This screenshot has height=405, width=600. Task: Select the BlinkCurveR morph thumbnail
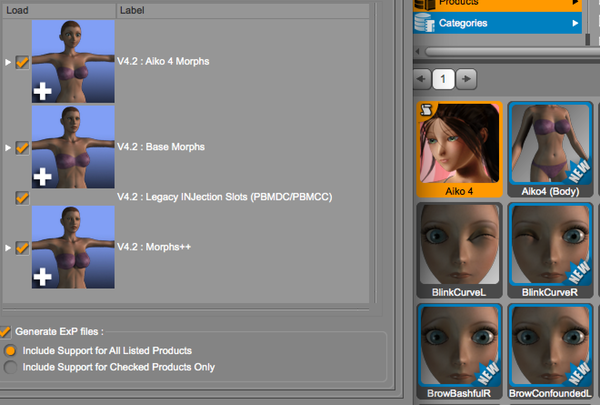click(550, 250)
